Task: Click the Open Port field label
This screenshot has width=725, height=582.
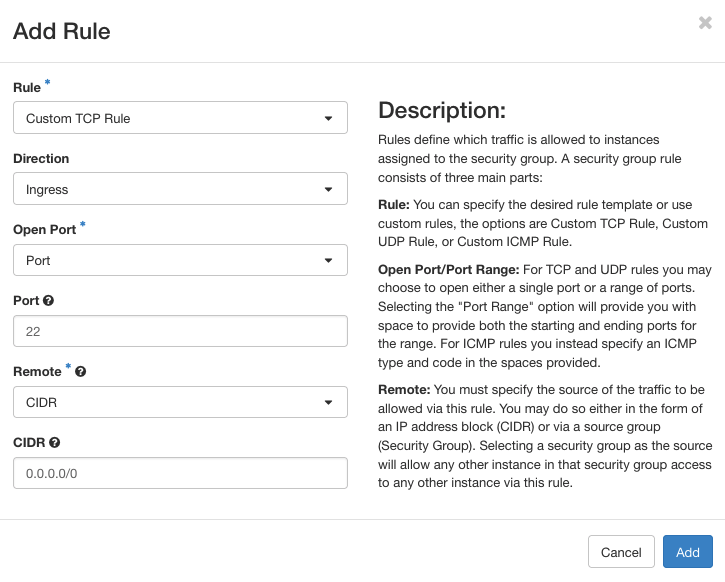Action: pyautogui.click(x=44, y=229)
